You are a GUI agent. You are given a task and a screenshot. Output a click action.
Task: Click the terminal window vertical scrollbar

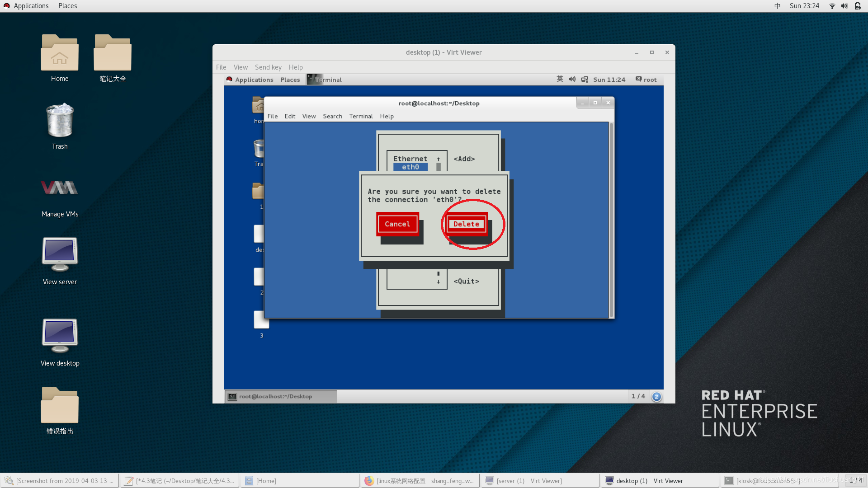point(611,220)
